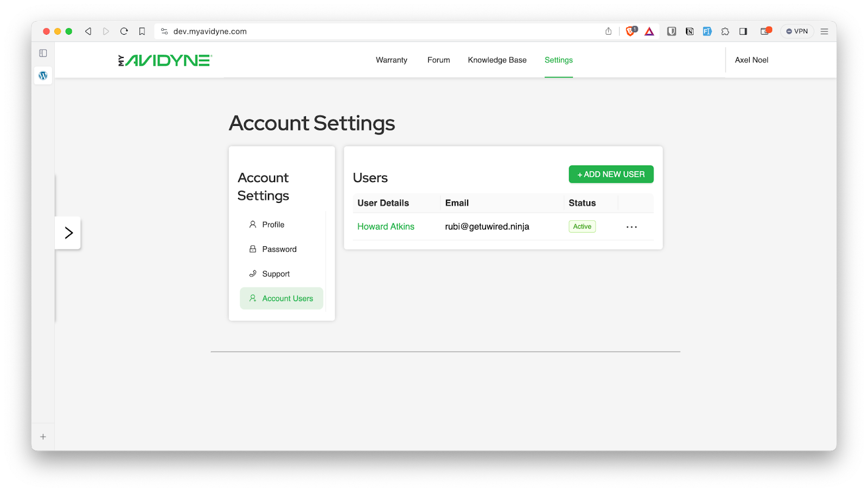Viewport: 868px width, 492px height.
Task: Open the Knowledge Base nav item
Action: pos(497,60)
